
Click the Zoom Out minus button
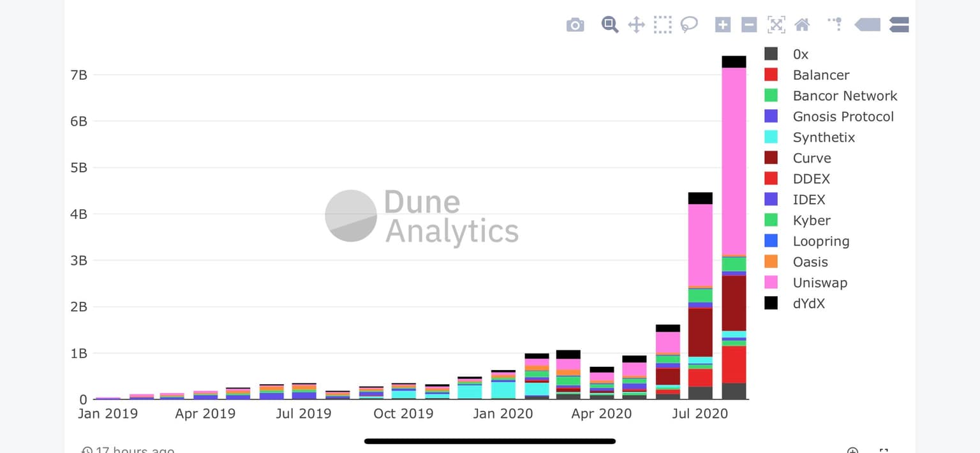(749, 25)
